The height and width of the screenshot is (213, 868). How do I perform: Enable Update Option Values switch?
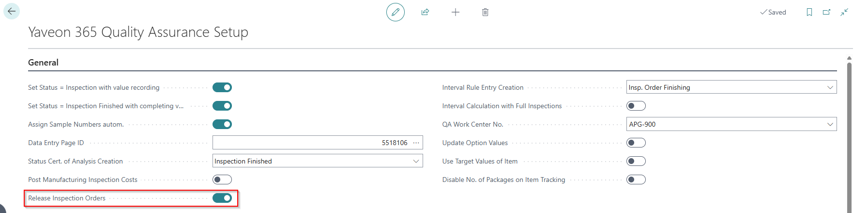click(x=636, y=143)
